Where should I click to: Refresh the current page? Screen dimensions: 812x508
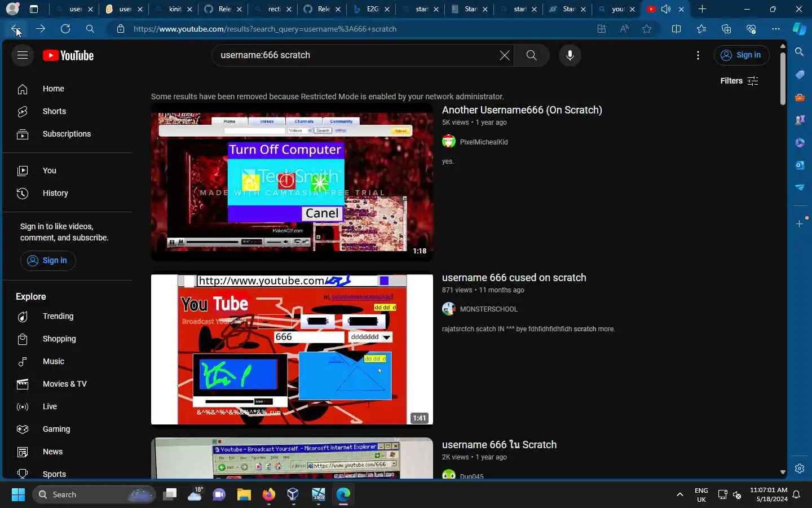pos(65,29)
